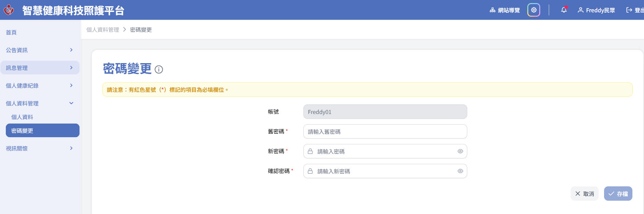Go to 首頁 in sidebar
The height and width of the screenshot is (214, 644).
point(11,32)
